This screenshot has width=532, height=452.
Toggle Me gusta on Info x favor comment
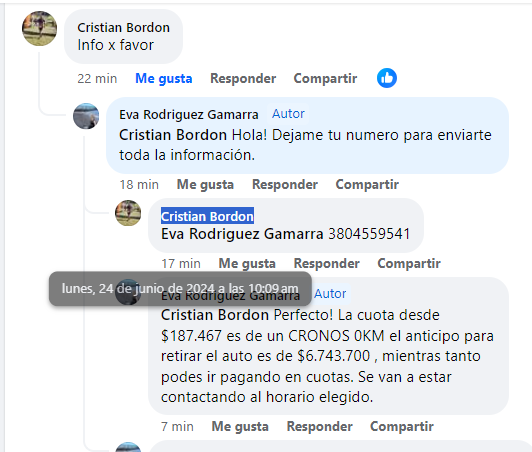point(164,78)
